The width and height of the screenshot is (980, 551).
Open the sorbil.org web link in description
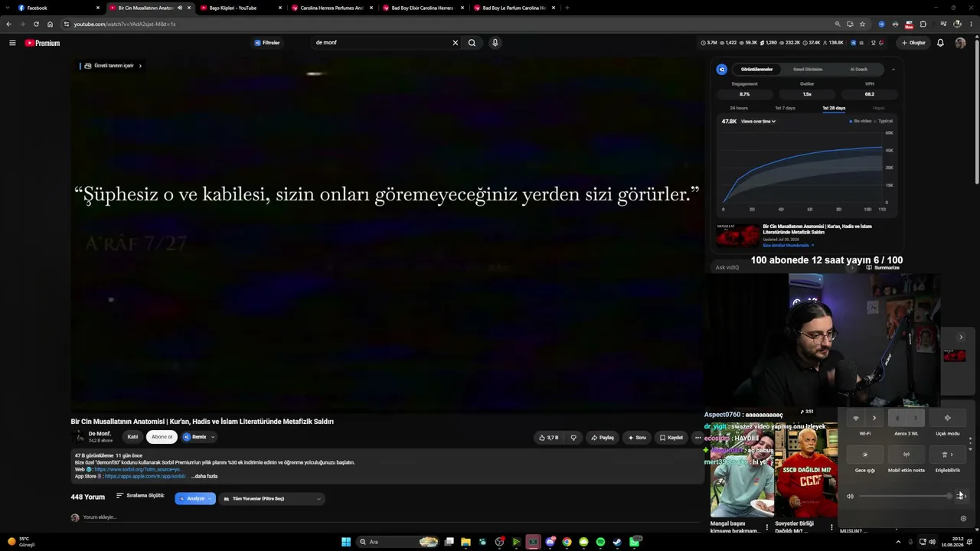pyautogui.click(x=138, y=469)
